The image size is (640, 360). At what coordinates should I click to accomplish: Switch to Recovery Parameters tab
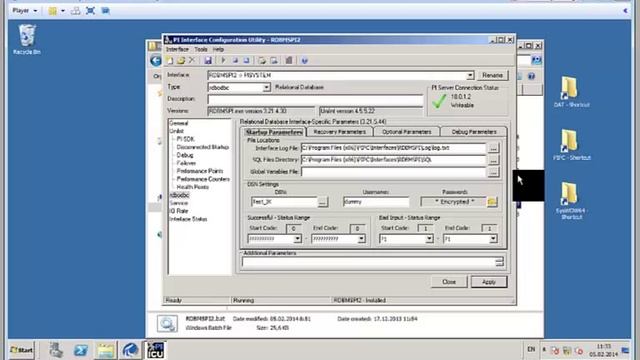[x=339, y=132]
